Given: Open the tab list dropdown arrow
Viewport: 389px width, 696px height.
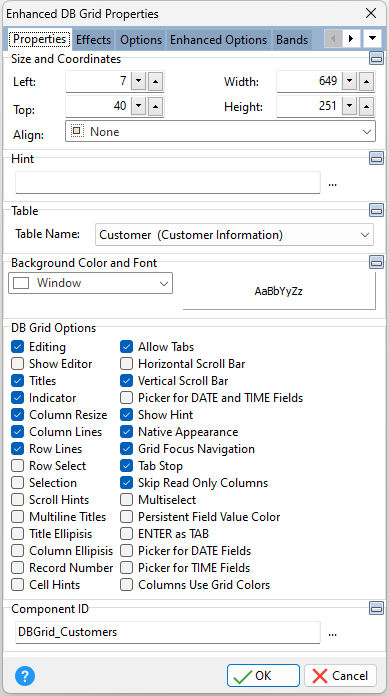Looking at the screenshot, I should pyautogui.click(x=372, y=39).
